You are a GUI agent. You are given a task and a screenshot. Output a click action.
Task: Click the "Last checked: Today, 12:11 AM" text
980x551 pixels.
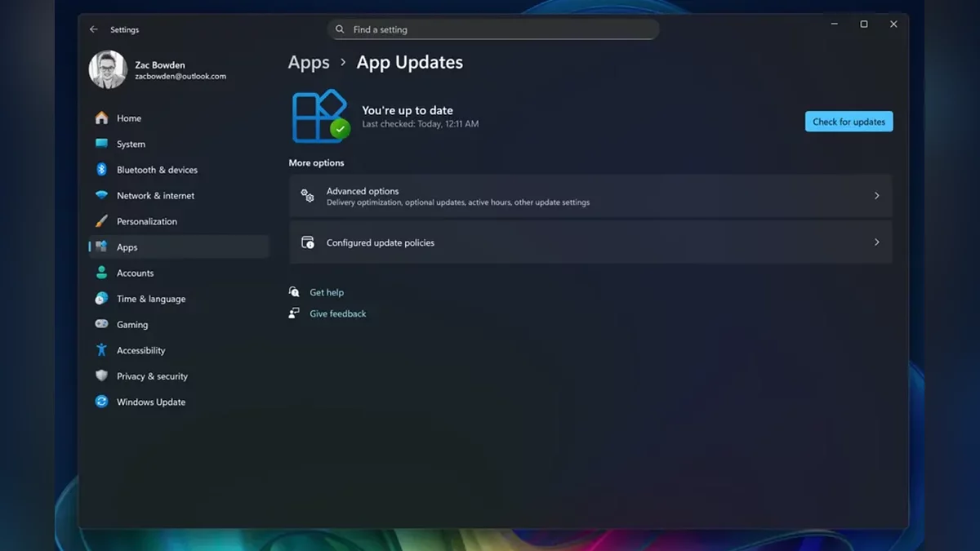(x=421, y=124)
